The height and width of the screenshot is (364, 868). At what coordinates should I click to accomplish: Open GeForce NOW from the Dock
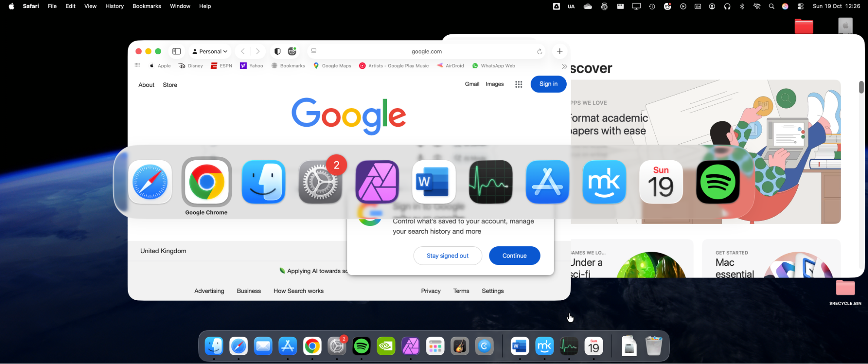(386, 346)
